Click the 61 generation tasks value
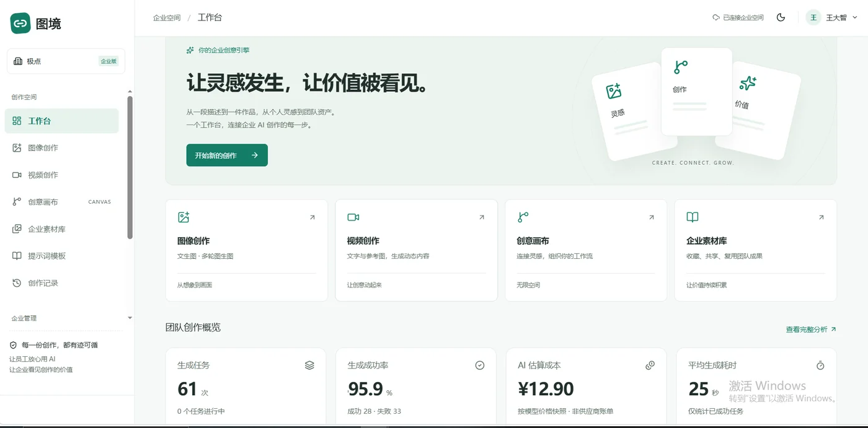This screenshot has height=428, width=868. pyautogui.click(x=187, y=389)
